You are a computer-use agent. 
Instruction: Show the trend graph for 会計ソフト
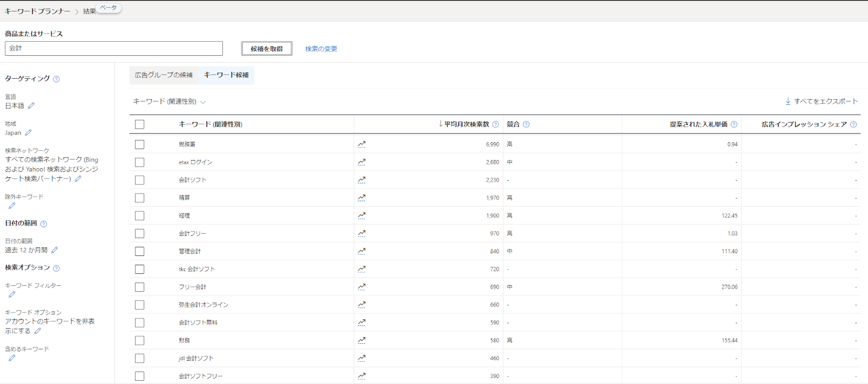tap(361, 180)
